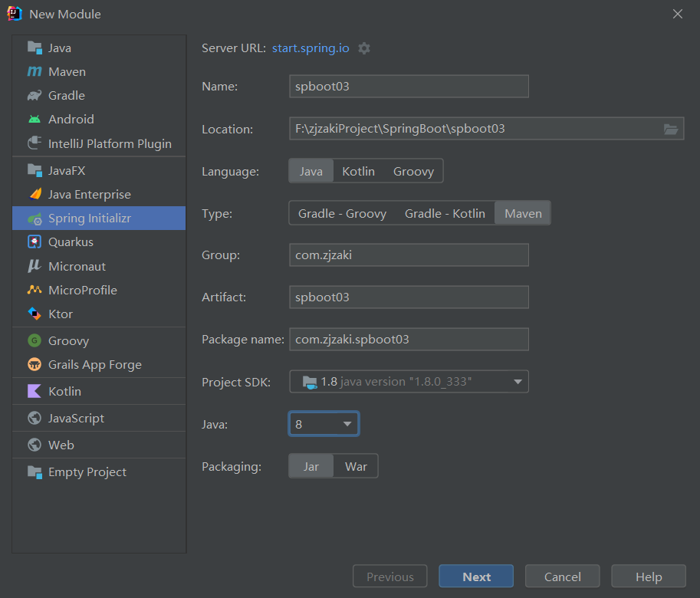Viewport: 700px width, 598px height.
Task: Click the IntelliJ IDEA logo in title bar
Action: 15,14
